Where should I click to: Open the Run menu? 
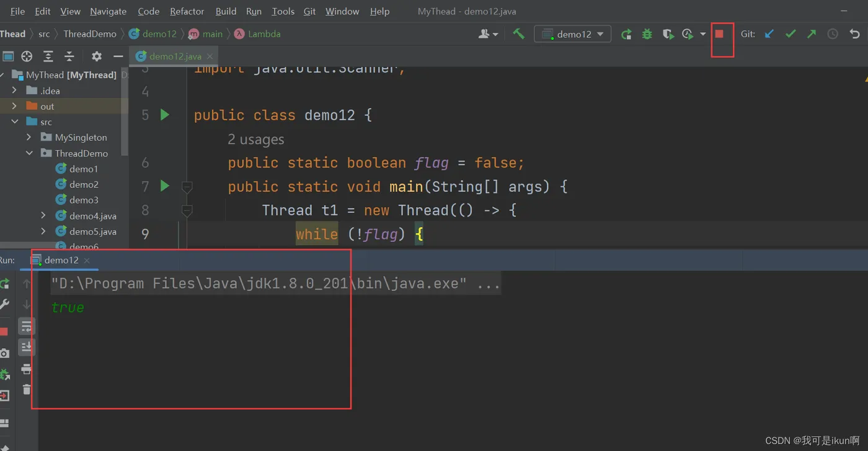tap(254, 11)
